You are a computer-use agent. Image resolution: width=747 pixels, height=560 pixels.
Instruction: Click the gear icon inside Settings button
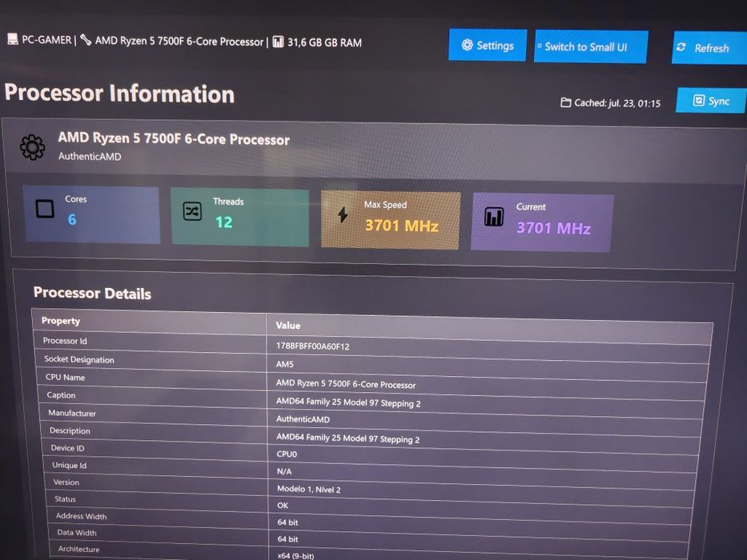[x=467, y=45]
